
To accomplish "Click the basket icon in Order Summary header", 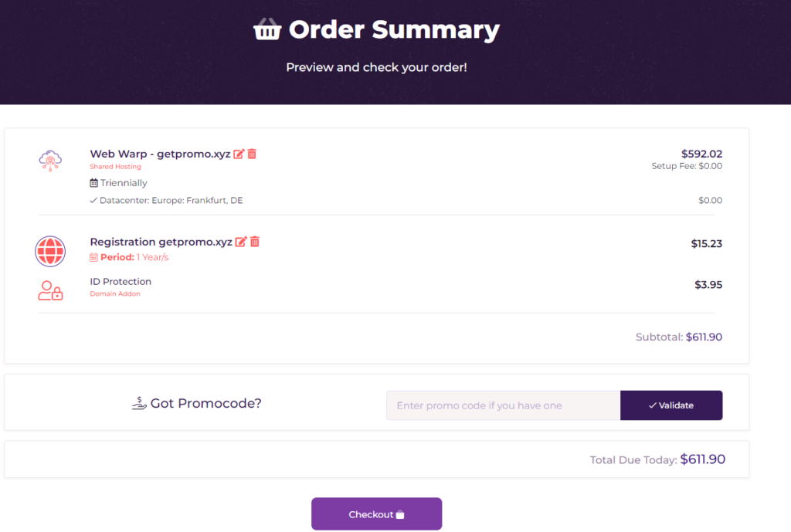I will pos(267,29).
